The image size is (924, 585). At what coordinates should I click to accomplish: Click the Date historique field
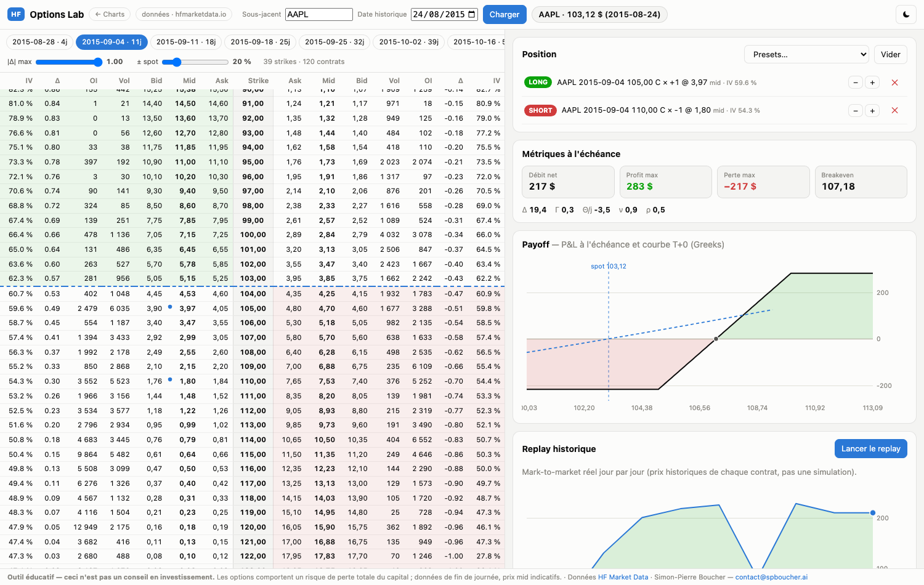pyautogui.click(x=445, y=14)
